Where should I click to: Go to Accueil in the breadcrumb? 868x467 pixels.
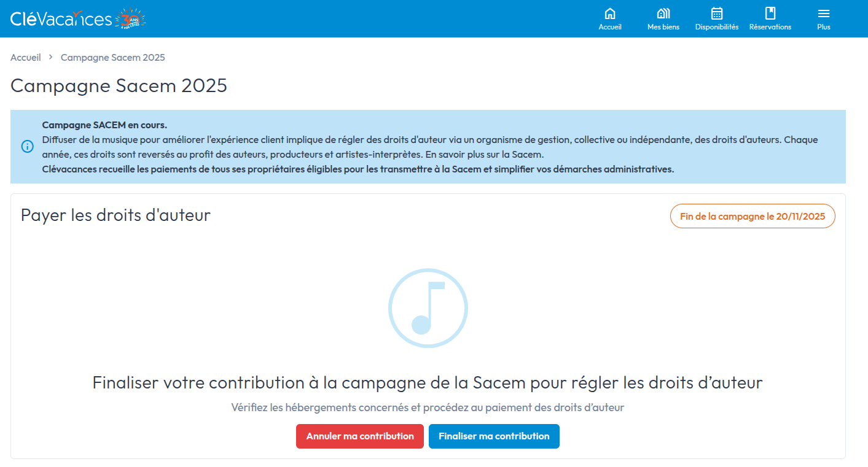[26, 57]
